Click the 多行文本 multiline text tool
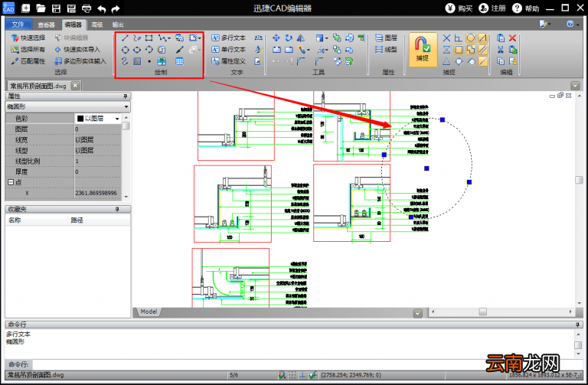Image resolution: width=588 pixels, height=385 pixels. coord(229,38)
